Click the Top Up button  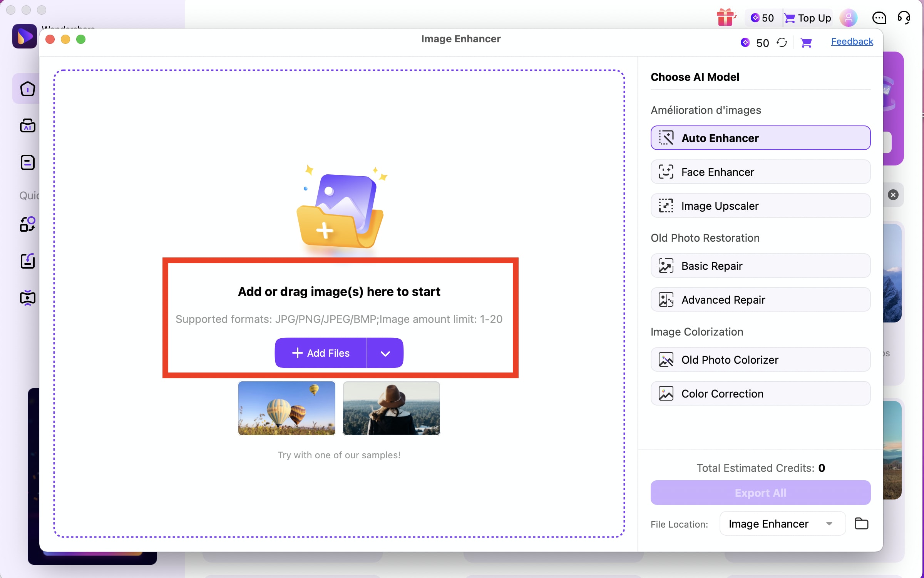[x=808, y=18]
